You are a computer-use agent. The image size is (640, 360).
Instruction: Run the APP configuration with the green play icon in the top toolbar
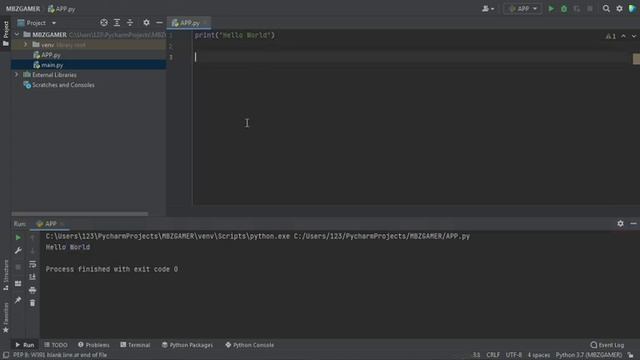click(551, 9)
